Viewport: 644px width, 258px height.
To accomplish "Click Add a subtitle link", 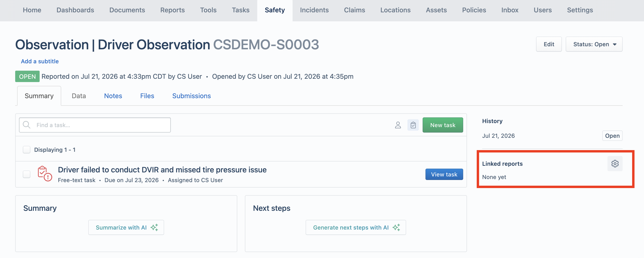I will click(x=40, y=61).
